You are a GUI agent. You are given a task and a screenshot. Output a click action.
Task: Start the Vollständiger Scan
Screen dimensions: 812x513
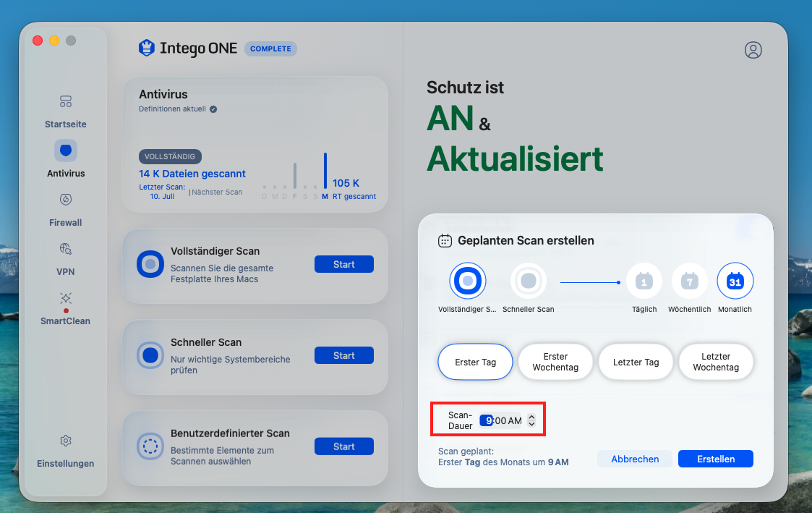[344, 264]
